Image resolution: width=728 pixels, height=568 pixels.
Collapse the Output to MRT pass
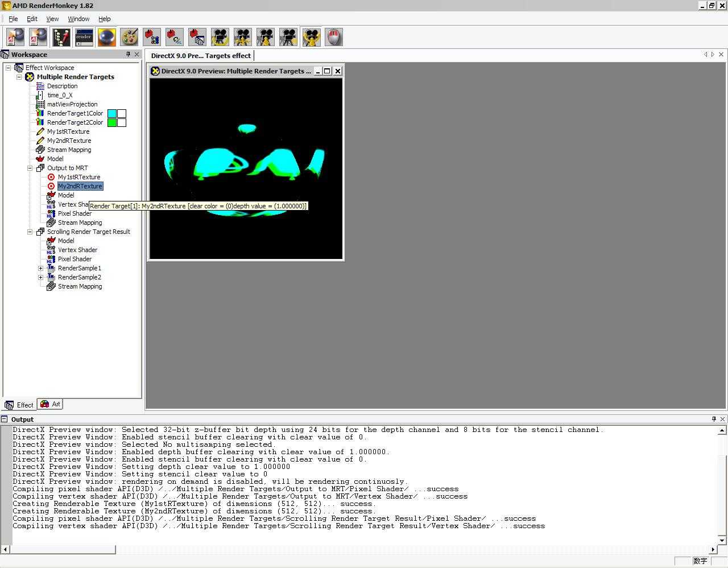(30, 168)
